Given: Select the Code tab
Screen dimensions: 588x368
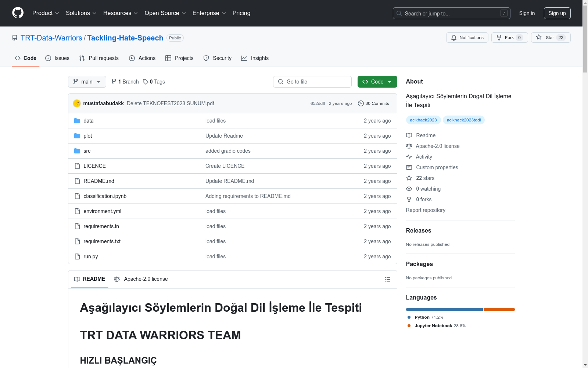Looking at the screenshot, I should (x=26, y=58).
